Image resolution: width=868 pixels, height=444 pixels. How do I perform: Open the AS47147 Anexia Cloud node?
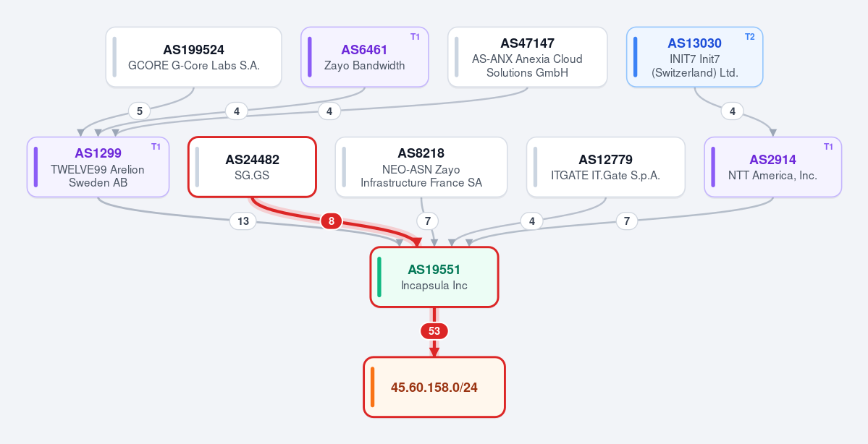[x=528, y=57]
